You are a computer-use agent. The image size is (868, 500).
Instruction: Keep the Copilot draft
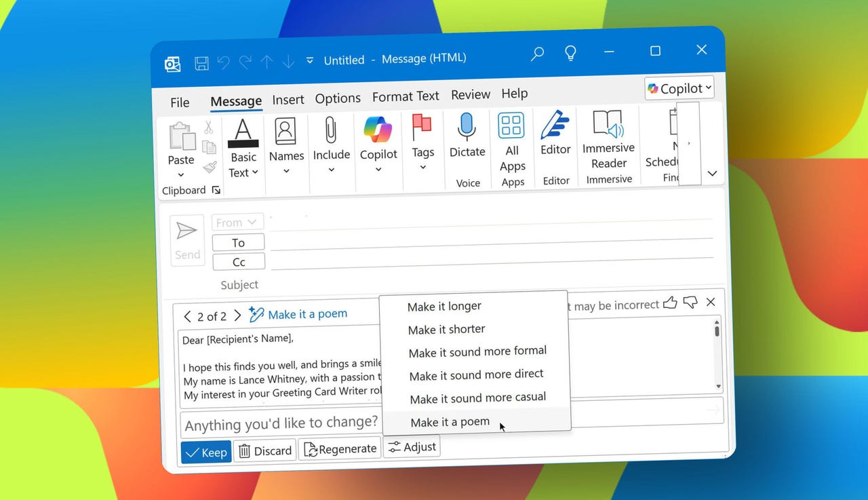click(x=205, y=452)
